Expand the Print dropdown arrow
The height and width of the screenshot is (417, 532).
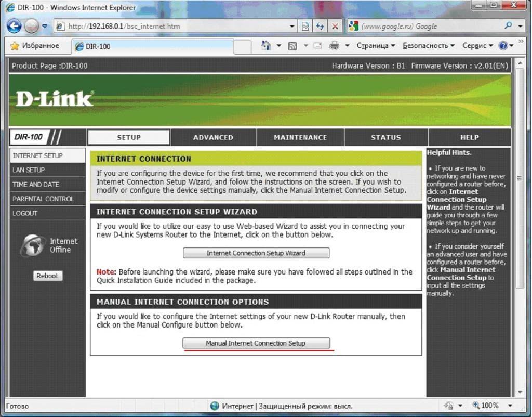coord(348,46)
